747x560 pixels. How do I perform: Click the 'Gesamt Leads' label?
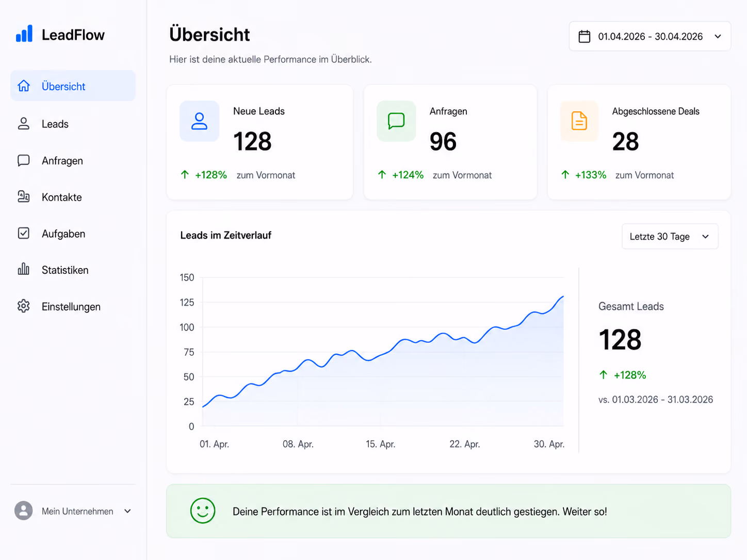click(x=631, y=306)
